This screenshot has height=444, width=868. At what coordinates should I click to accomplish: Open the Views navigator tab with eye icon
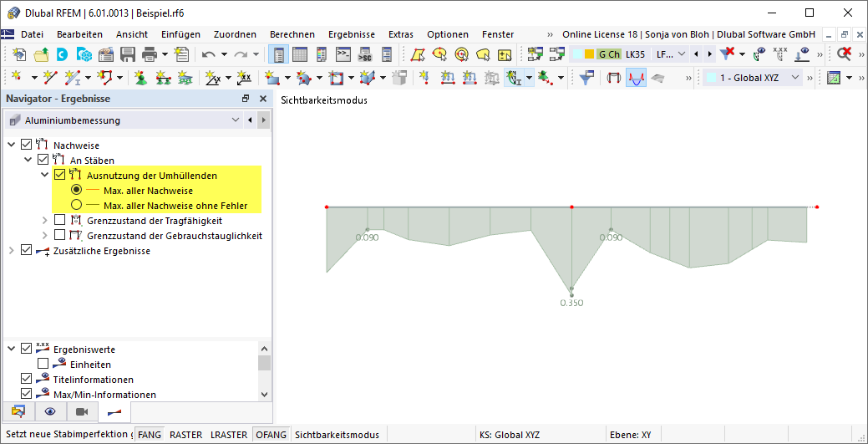(51, 412)
